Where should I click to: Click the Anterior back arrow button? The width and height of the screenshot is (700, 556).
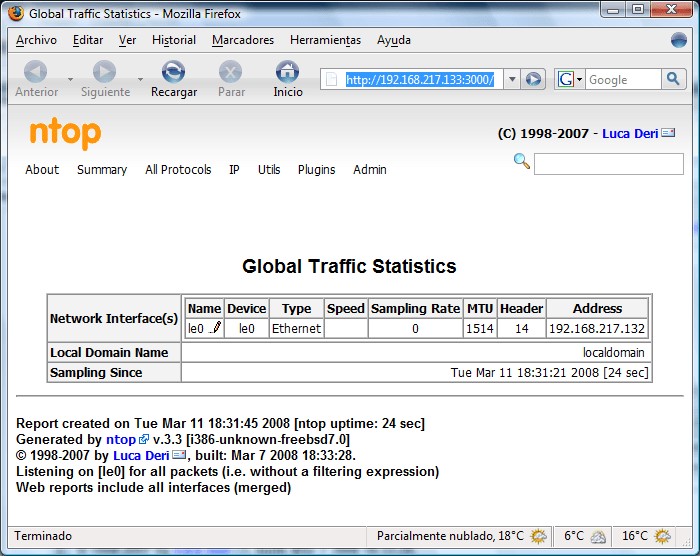35,72
